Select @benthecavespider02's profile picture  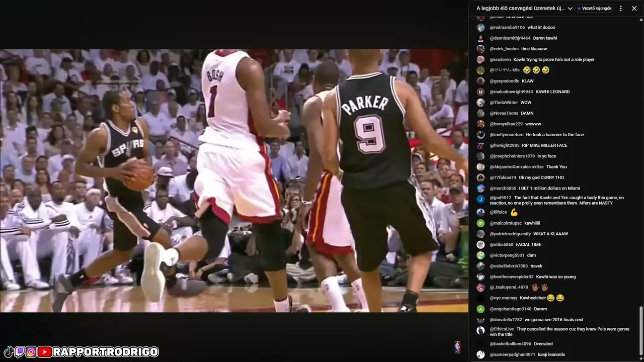[x=480, y=277]
